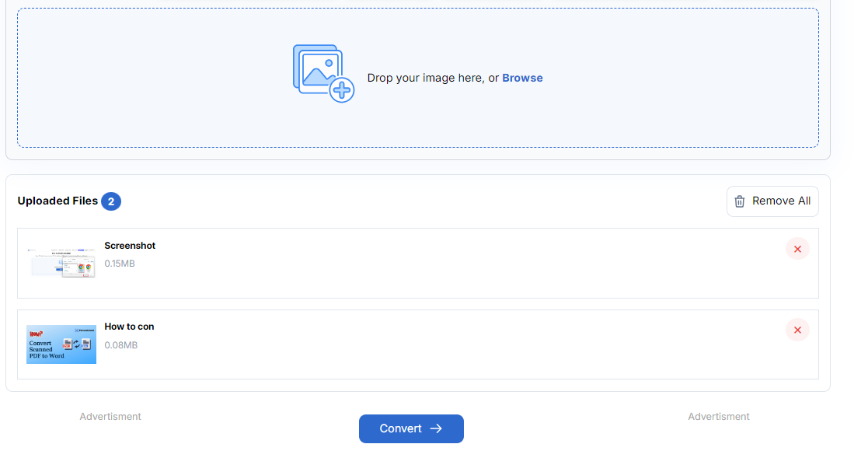
Task: Select the How to con file name
Action: [x=130, y=327]
